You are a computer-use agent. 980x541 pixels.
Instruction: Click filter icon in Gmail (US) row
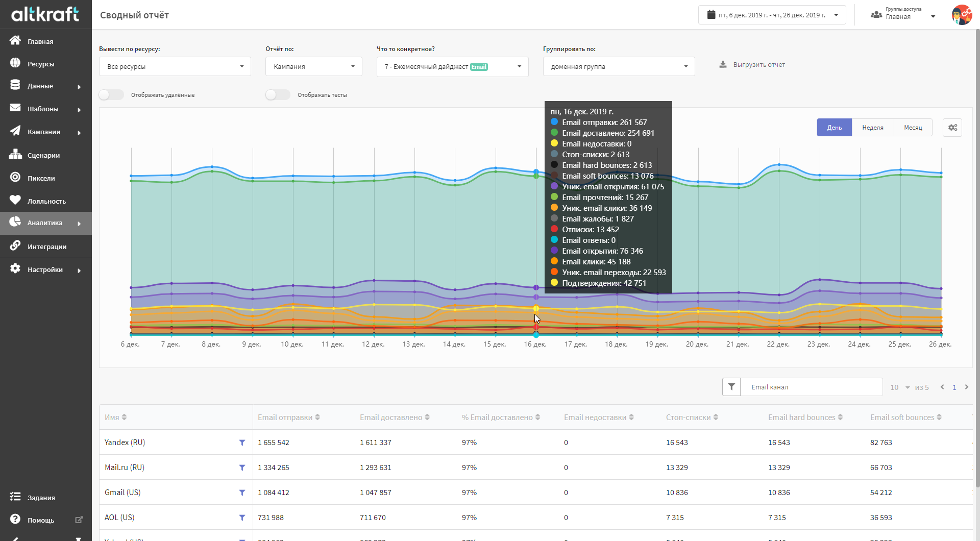click(242, 493)
